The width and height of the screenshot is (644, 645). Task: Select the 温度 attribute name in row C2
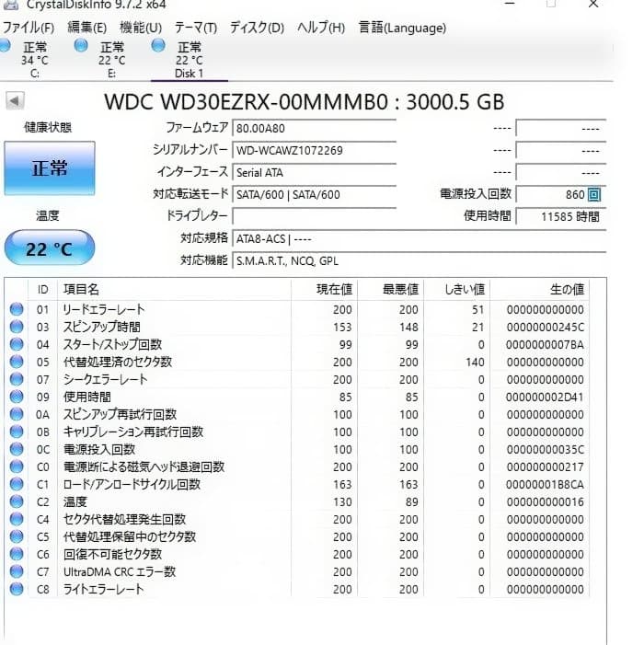pyautogui.click(x=75, y=501)
